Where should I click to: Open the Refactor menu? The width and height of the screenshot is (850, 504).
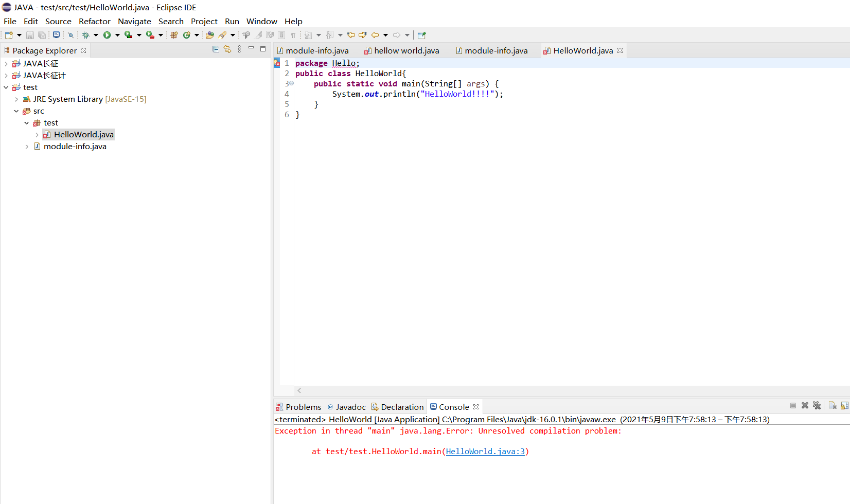(95, 21)
